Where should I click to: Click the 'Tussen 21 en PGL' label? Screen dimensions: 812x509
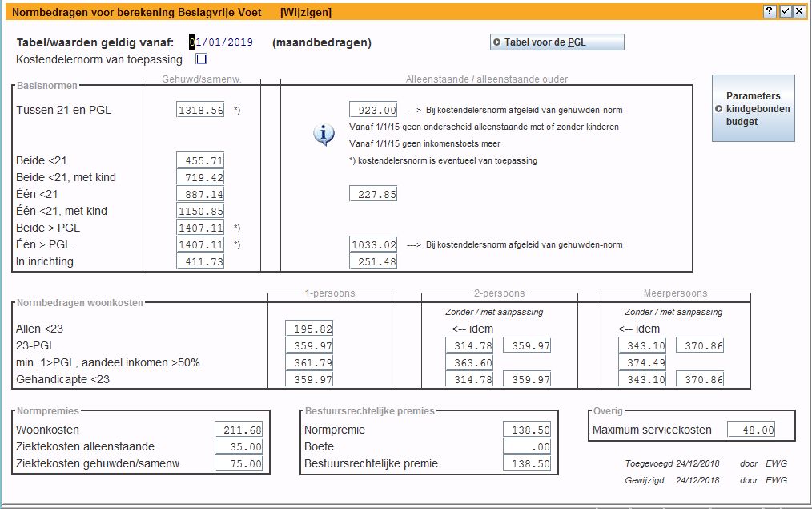pos(64,109)
